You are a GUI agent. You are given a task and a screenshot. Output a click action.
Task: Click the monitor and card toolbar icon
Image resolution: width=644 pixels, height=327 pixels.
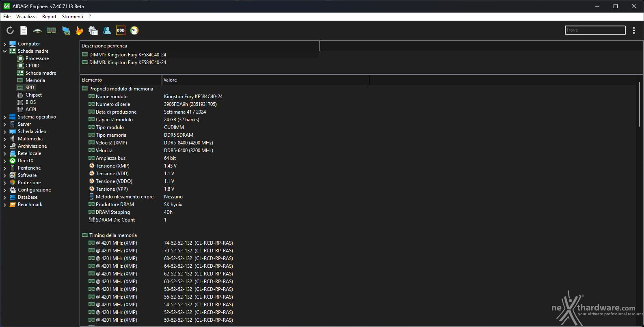(x=66, y=30)
